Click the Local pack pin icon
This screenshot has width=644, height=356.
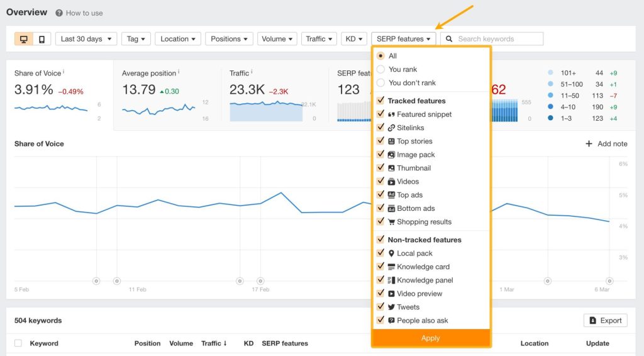click(x=391, y=253)
